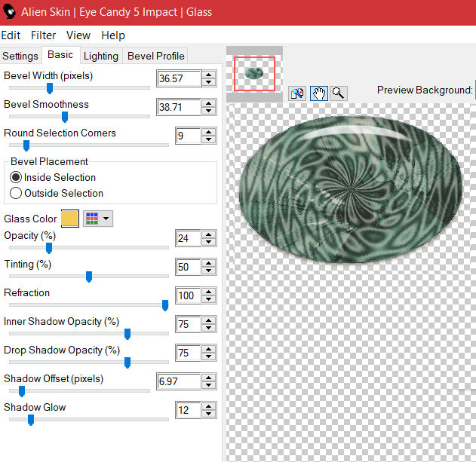Select Inside Selection bevel placement
The height and width of the screenshot is (462, 476).
click(x=16, y=177)
